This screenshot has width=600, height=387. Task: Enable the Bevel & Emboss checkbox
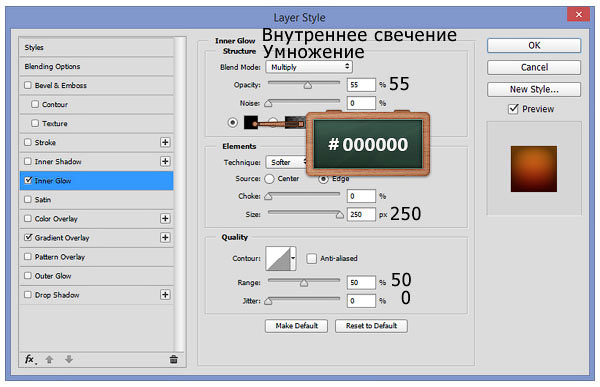coord(28,85)
